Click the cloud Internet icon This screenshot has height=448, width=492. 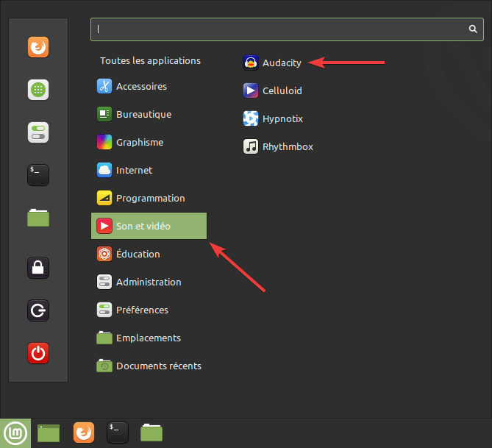pyautogui.click(x=104, y=170)
